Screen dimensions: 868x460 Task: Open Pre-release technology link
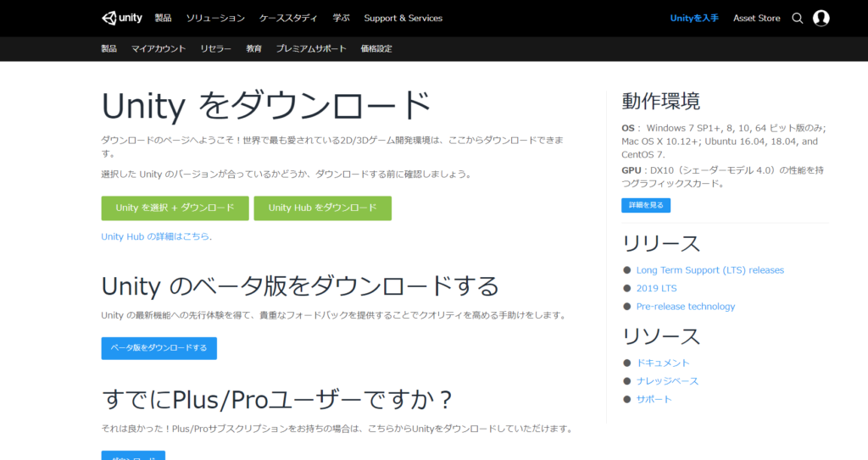pyautogui.click(x=686, y=307)
